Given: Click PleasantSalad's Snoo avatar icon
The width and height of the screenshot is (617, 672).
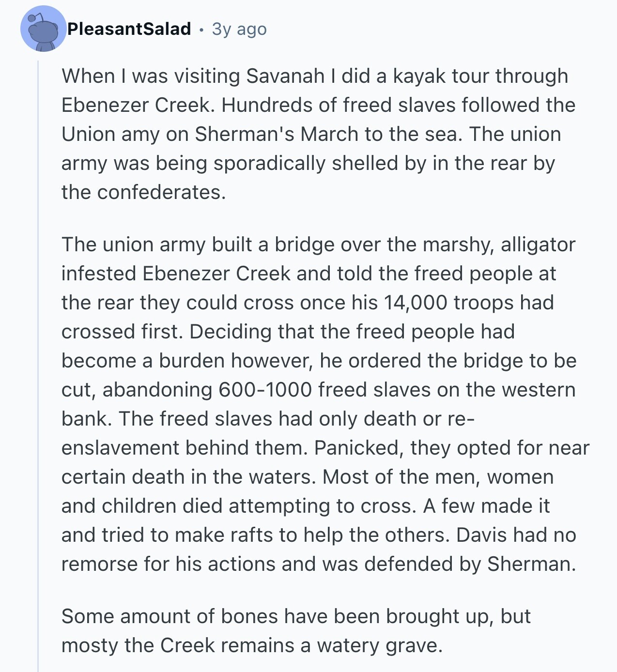Looking at the screenshot, I should [x=43, y=29].
